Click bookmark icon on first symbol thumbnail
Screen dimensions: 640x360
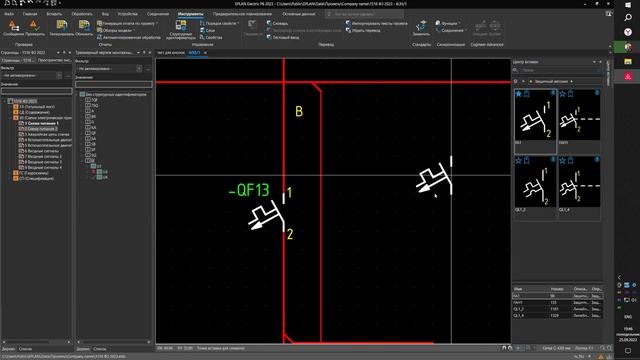point(527,94)
